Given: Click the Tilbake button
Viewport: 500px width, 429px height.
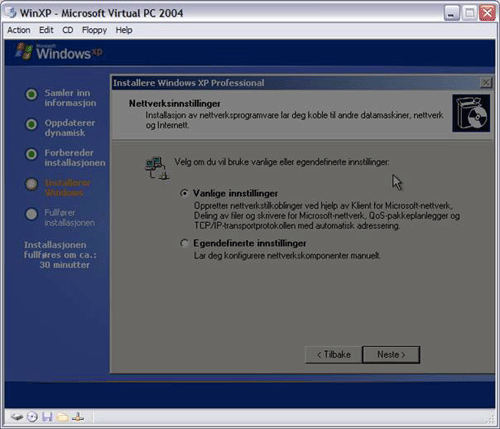Looking at the screenshot, I should 333,354.
